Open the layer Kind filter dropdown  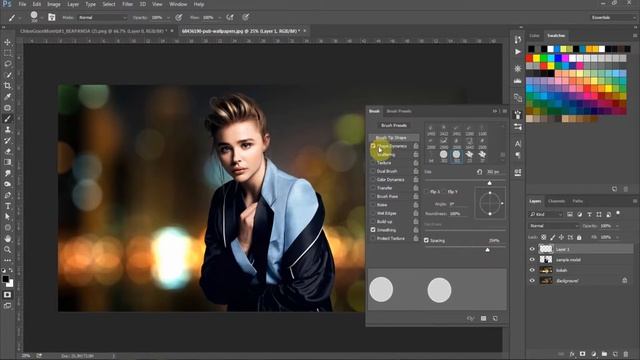click(x=546, y=214)
